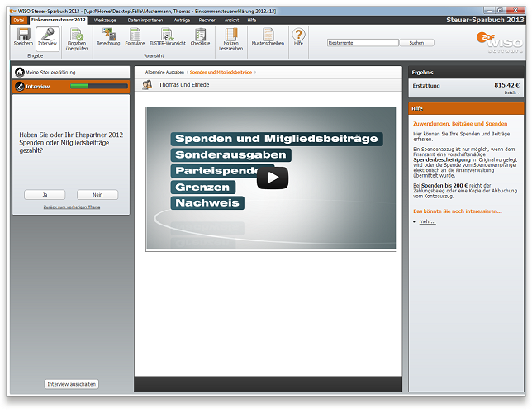This screenshot has width=532, height=413.
Task: Expand the Erstattung Details dropdown
Action: (511, 93)
